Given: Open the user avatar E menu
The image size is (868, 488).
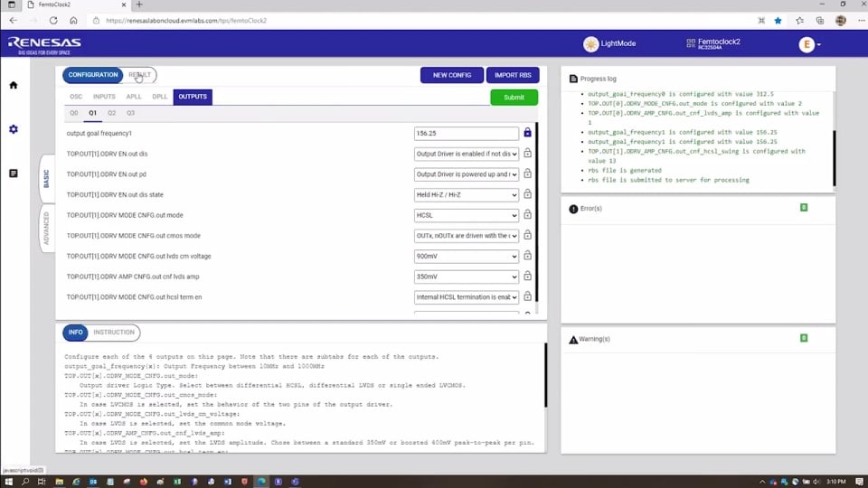Looking at the screenshot, I should click(809, 44).
